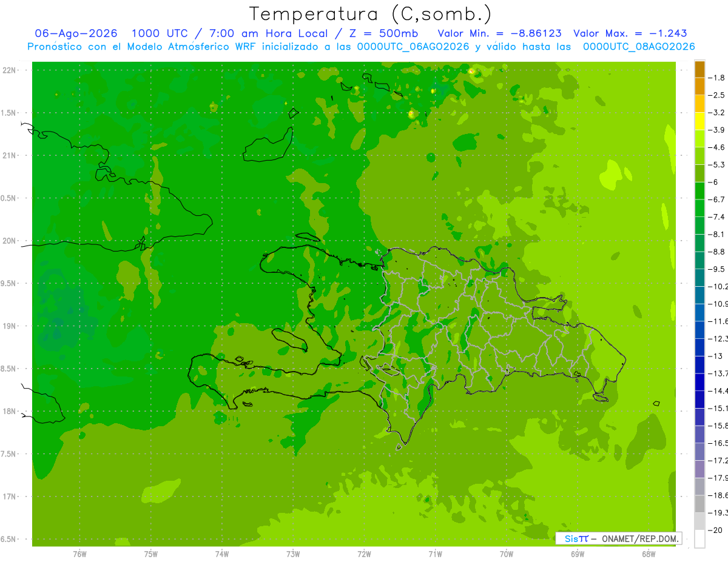Click the "20N" latitude label
The width and height of the screenshot is (728, 562).
pyautogui.click(x=10, y=241)
